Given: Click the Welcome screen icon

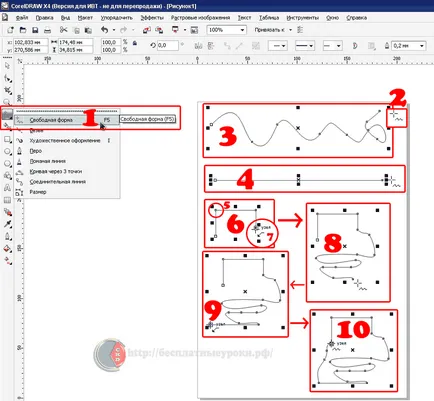Looking at the screenshot, I should [194, 30].
